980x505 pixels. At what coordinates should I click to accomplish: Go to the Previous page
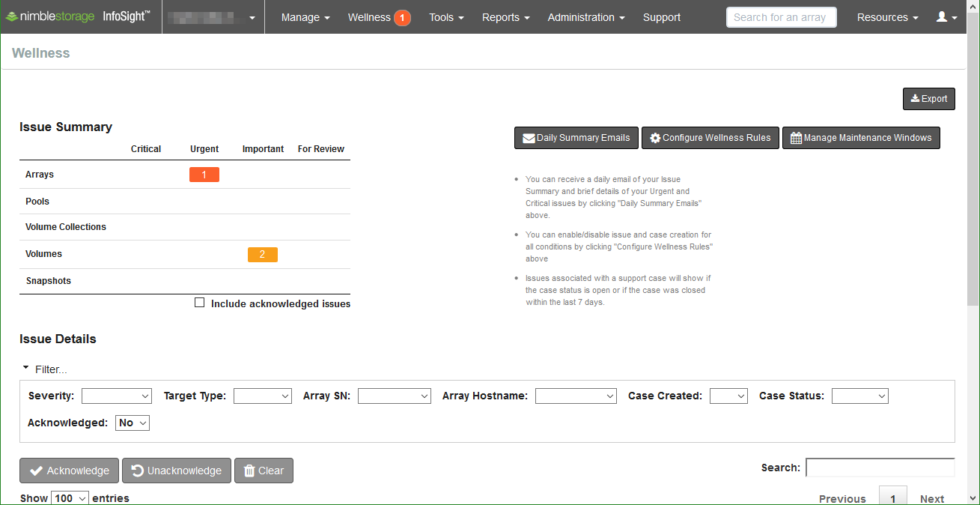(842, 499)
